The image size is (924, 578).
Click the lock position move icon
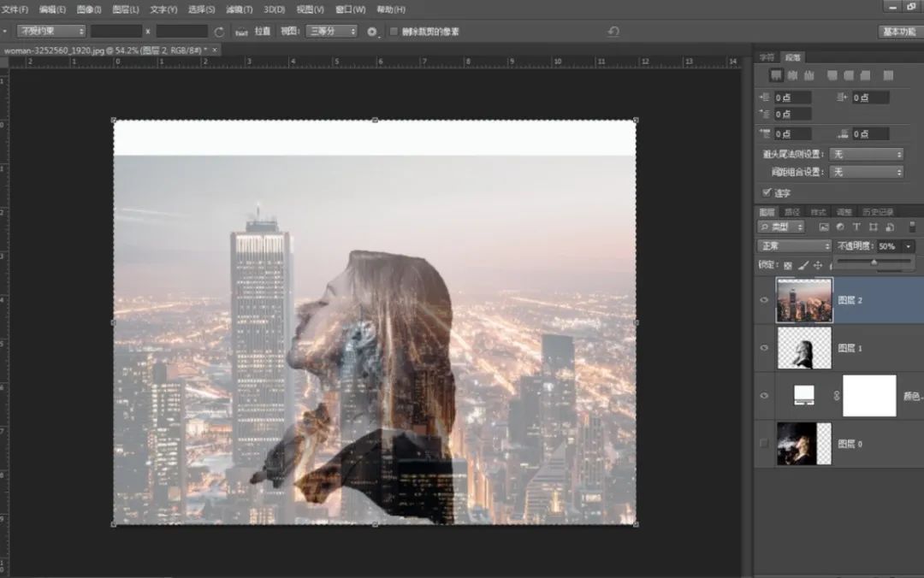[818, 266]
